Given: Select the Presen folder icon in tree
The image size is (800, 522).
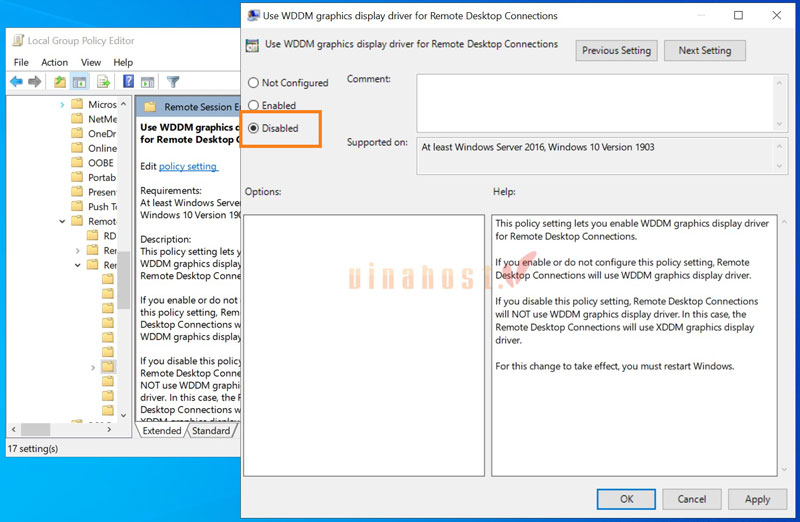Looking at the screenshot, I should pyautogui.click(x=77, y=192).
